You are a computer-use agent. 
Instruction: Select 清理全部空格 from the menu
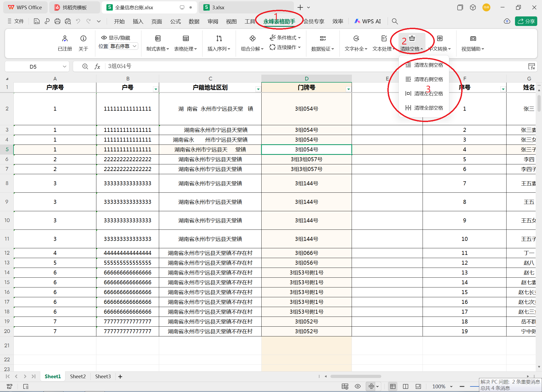tap(428, 108)
